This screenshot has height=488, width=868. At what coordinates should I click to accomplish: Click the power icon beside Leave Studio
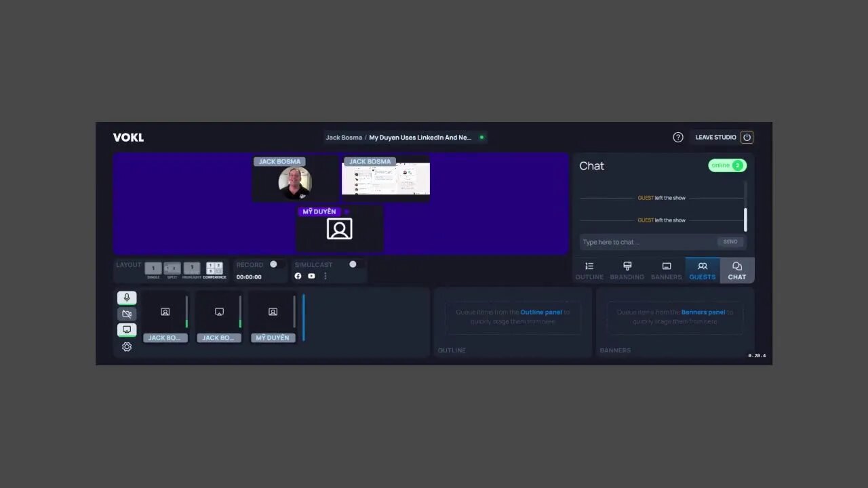[x=747, y=137]
